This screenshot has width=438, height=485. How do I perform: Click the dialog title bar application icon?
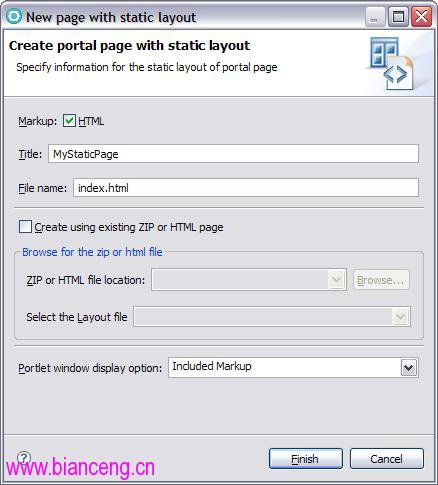[14, 16]
